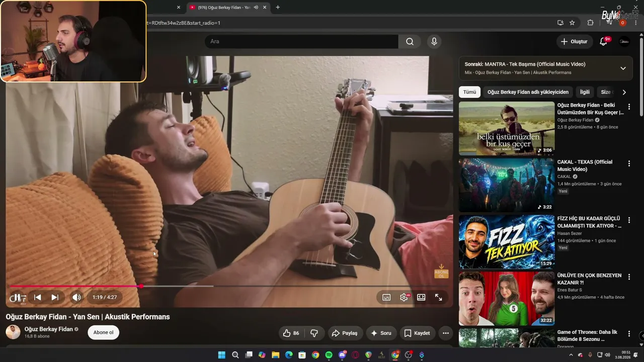Open the Windows Start menu
The height and width of the screenshot is (362, 644).
(x=221, y=355)
